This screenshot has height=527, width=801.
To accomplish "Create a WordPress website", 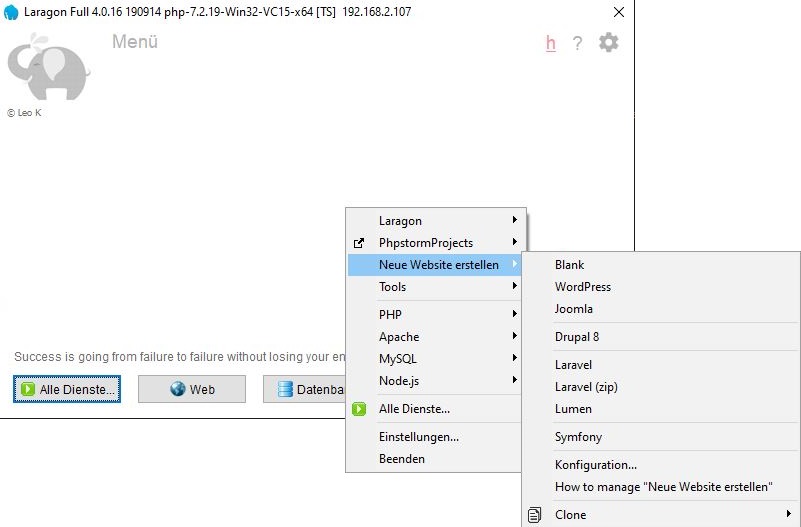I will pyautogui.click(x=661, y=286).
